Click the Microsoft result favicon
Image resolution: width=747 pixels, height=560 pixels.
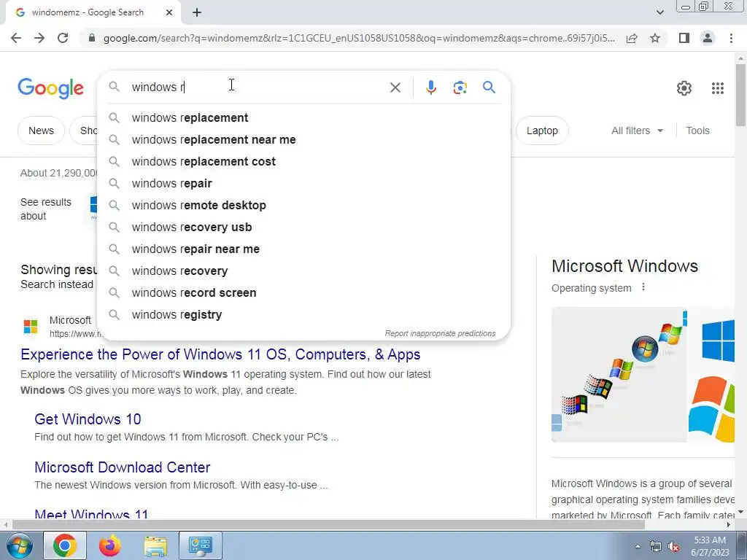pos(31,327)
